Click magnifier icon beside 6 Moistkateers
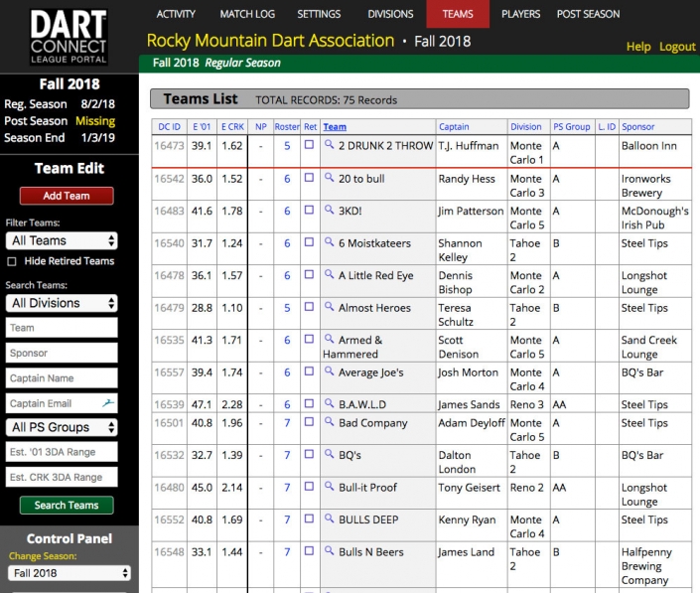Viewport: 700px width, 593px height. (329, 242)
